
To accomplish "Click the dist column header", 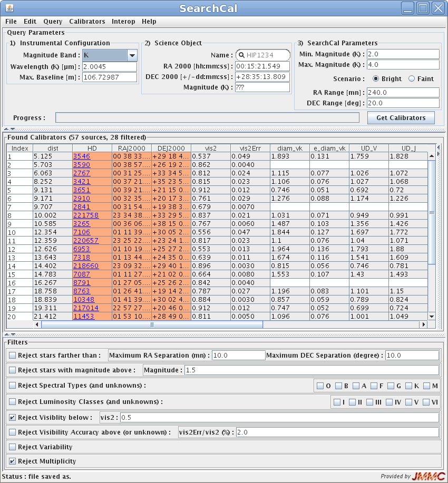I will (53, 148).
